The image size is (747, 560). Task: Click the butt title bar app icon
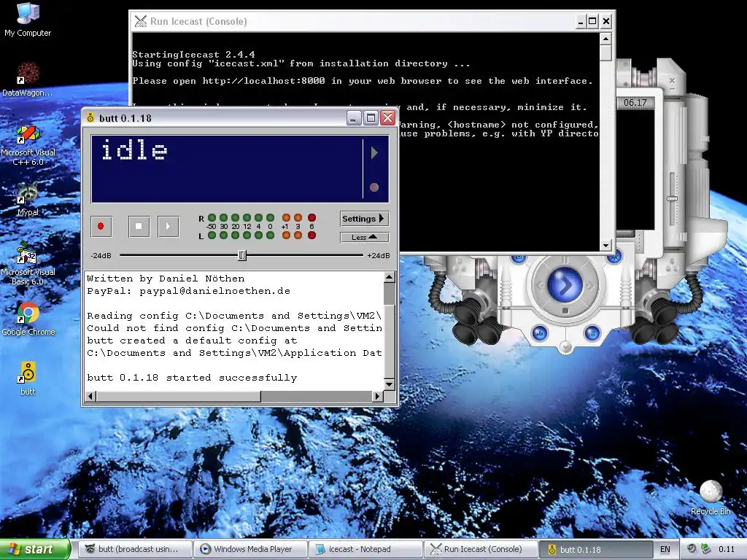tap(90, 117)
